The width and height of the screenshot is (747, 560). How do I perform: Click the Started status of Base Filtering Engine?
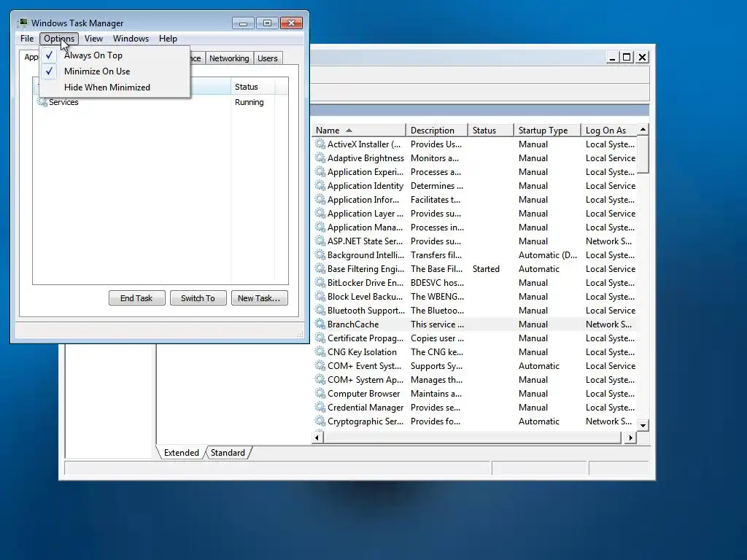486,269
